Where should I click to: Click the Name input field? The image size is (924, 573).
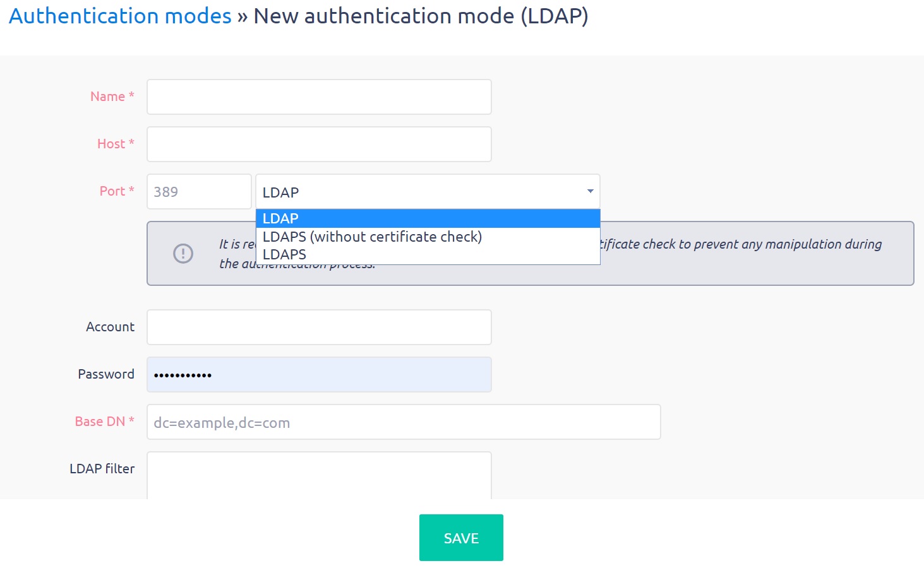pyautogui.click(x=318, y=97)
